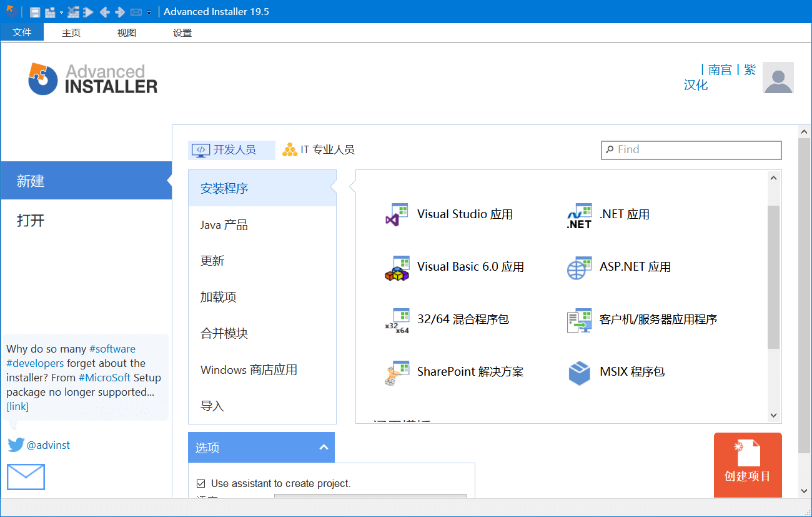Click the user profile avatar
Viewport: 812px width, 517px height.
(778, 78)
